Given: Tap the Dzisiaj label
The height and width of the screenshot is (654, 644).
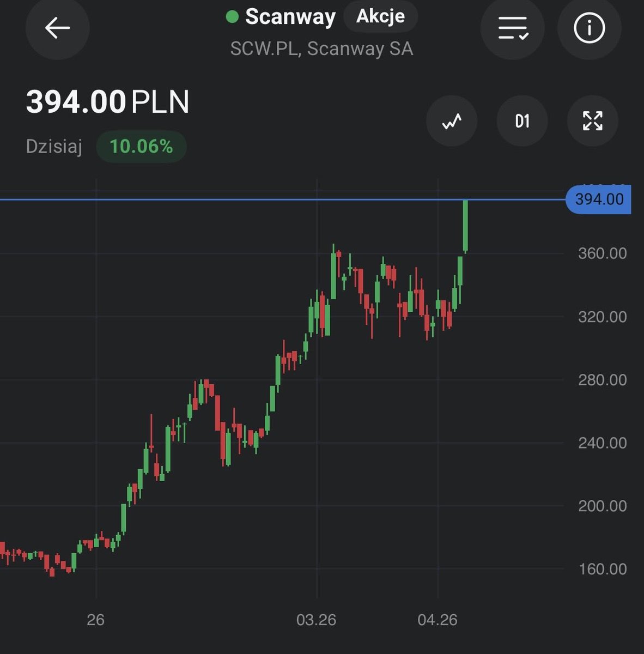Looking at the screenshot, I should 53,146.
